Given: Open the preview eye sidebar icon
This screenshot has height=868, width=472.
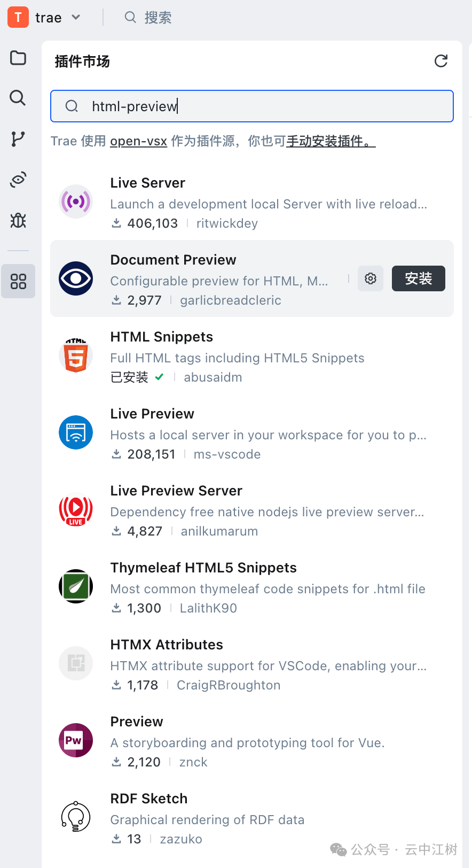Looking at the screenshot, I should [18, 180].
